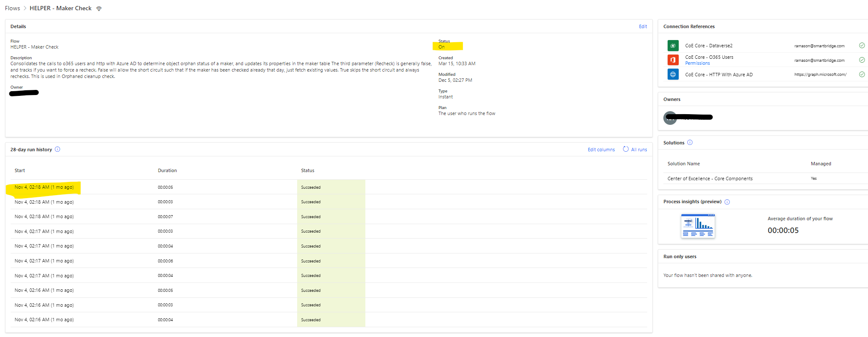Click the Modified date Dec 5, 02:27 PM
Image resolution: width=868 pixels, height=337 pixels.
(x=455, y=80)
